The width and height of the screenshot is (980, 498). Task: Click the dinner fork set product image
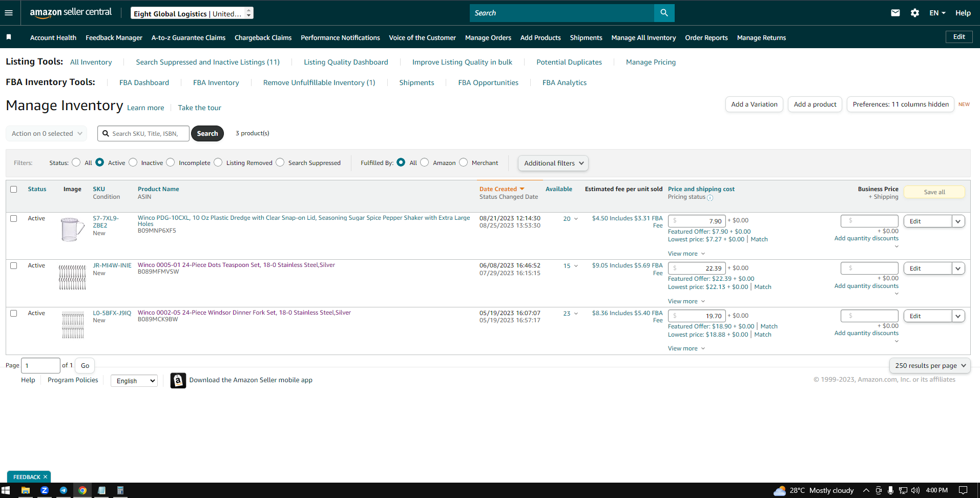point(73,325)
